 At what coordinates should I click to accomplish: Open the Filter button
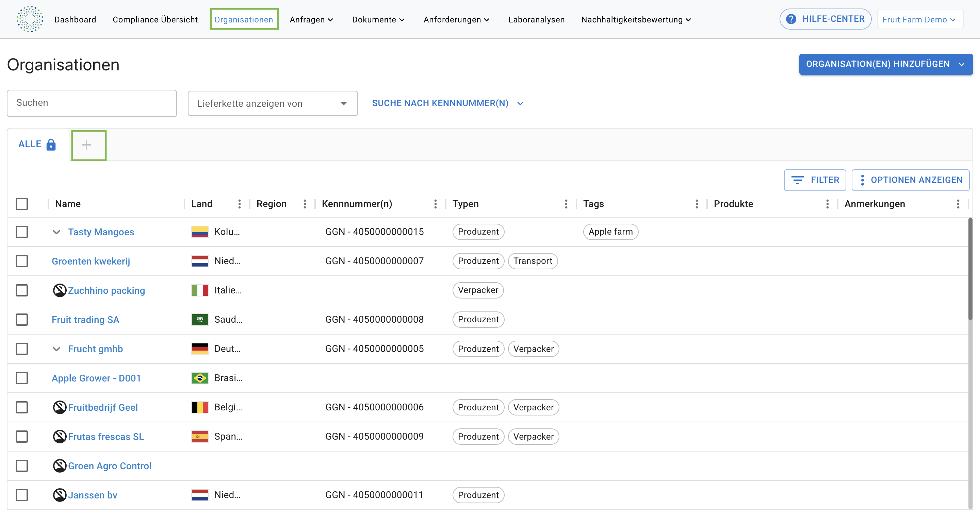(815, 180)
